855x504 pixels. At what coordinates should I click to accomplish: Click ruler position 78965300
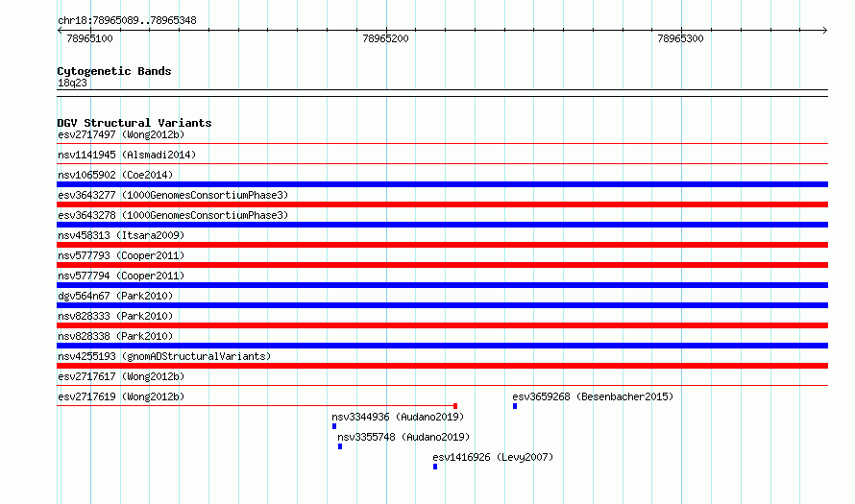(680, 38)
